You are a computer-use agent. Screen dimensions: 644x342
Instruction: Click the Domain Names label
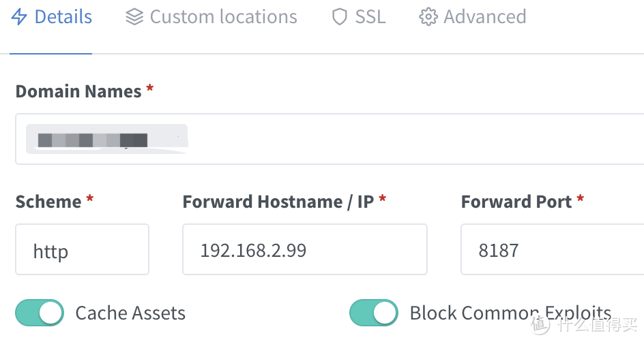78,91
